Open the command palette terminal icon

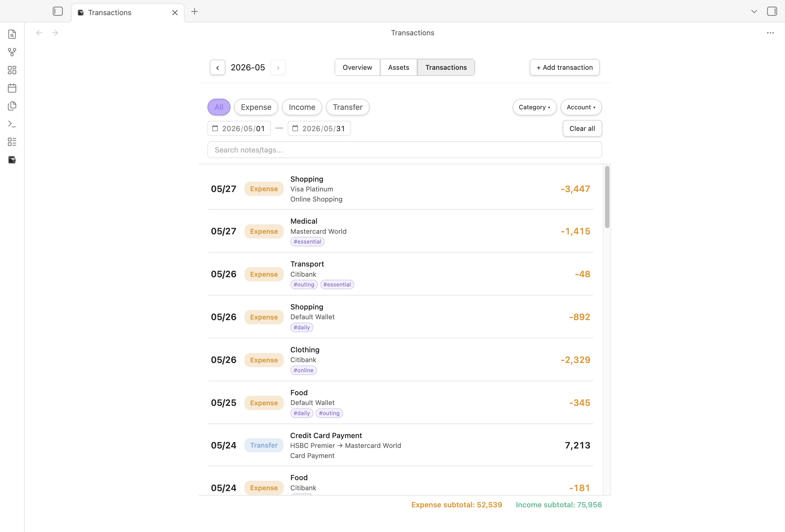pyautogui.click(x=12, y=124)
